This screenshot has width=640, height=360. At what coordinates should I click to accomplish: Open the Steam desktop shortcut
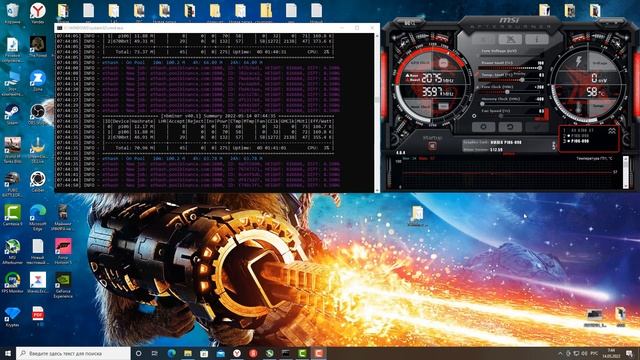[12, 114]
